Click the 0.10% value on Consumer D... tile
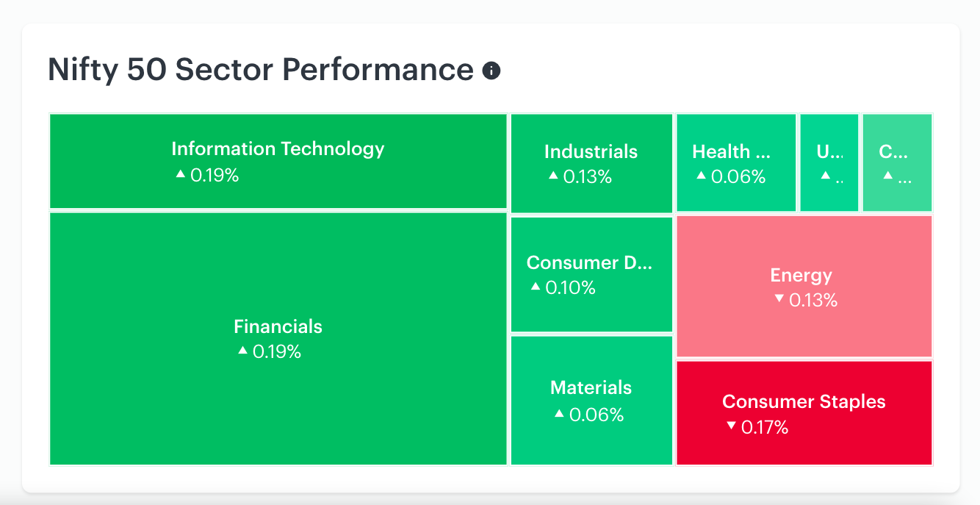This screenshot has height=505, width=980. [x=570, y=287]
